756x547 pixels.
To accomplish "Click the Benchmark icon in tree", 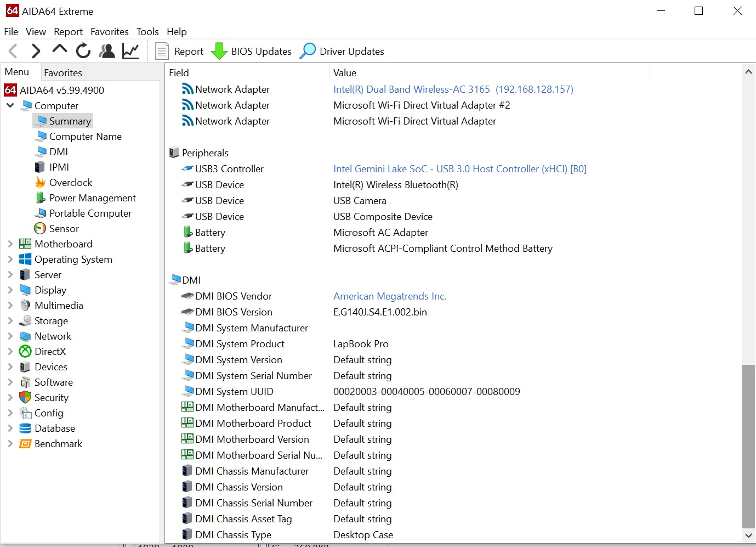I will [x=25, y=443].
